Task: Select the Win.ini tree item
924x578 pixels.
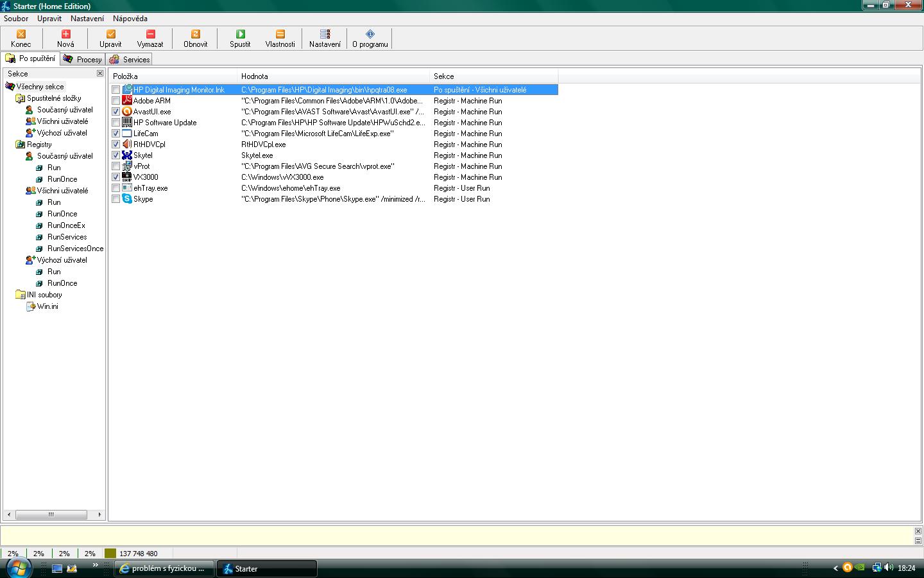Action: point(47,306)
